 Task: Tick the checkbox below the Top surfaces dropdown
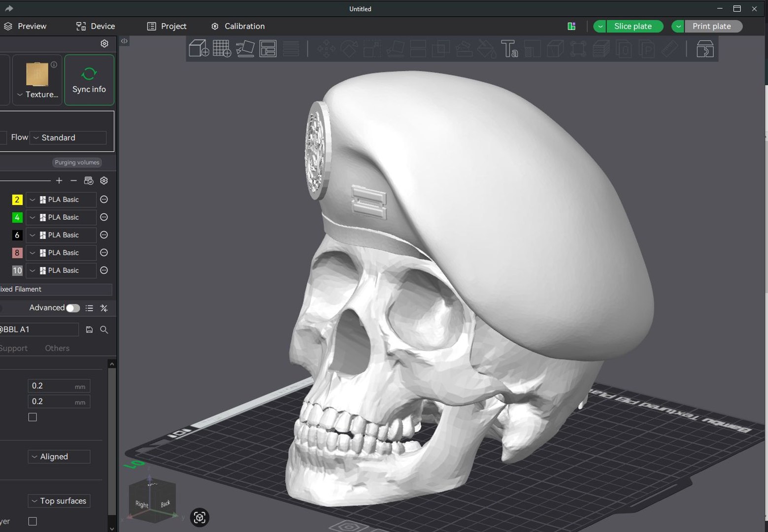pyautogui.click(x=33, y=521)
